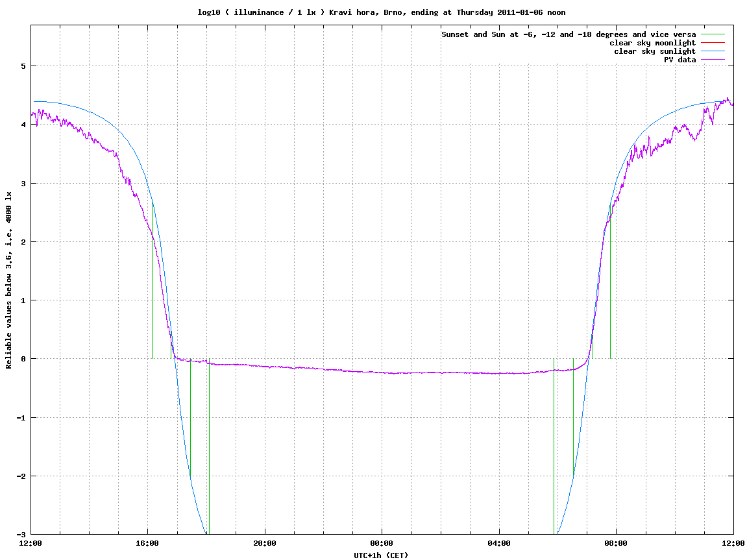
Task: Click the 'PV data' legend label
Action: [680, 60]
